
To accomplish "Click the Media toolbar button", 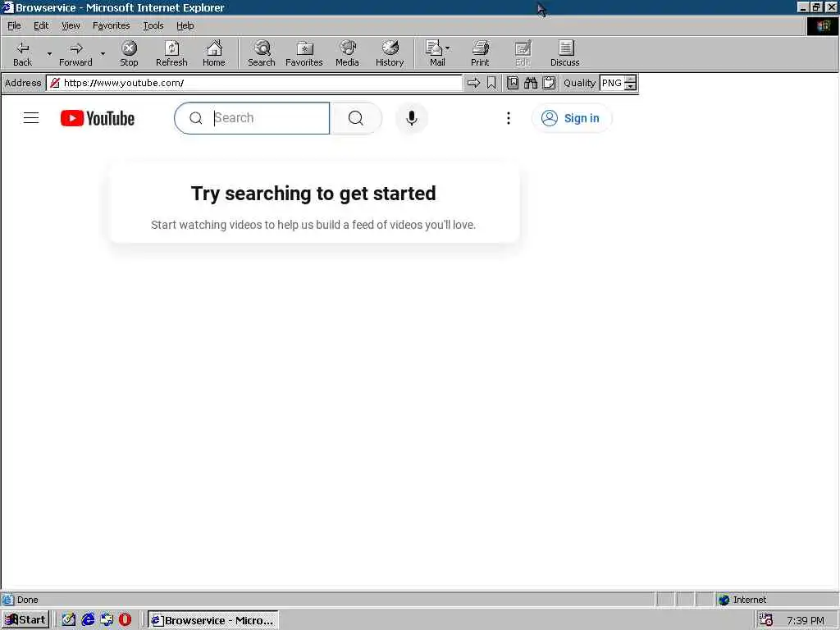I will click(347, 53).
